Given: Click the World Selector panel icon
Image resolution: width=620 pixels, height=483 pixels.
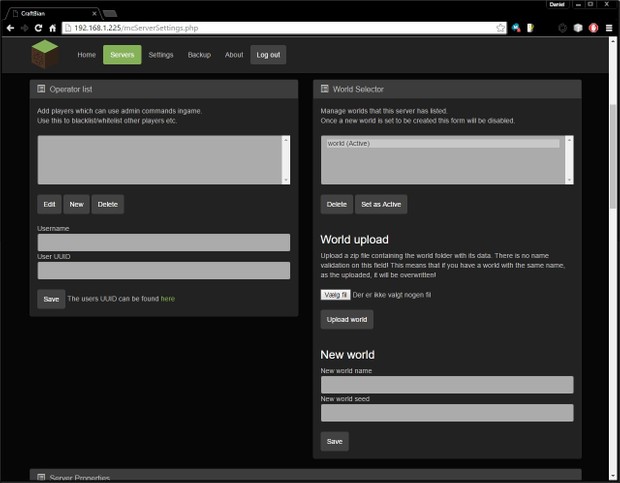Looking at the screenshot, I should 325,89.
